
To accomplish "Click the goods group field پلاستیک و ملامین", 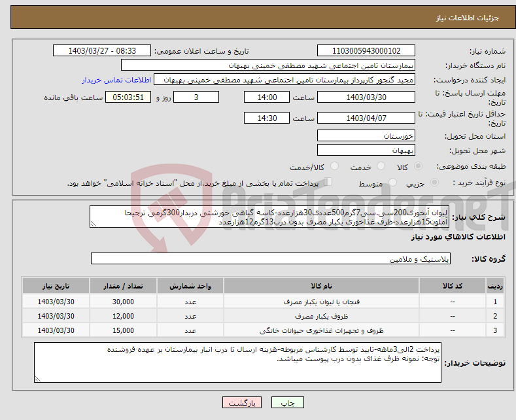I will click(x=271, y=258).
